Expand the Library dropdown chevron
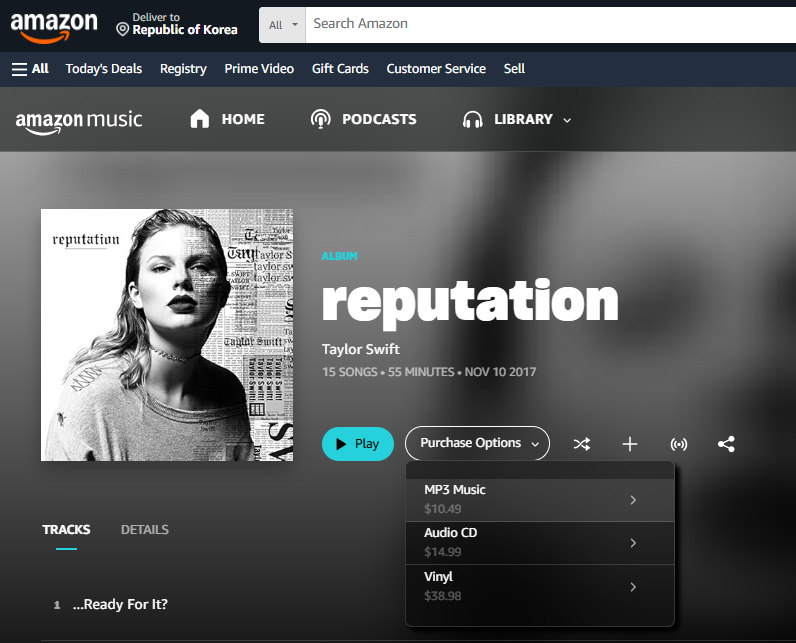This screenshot has width=796, height=643. tap(567, 120)
